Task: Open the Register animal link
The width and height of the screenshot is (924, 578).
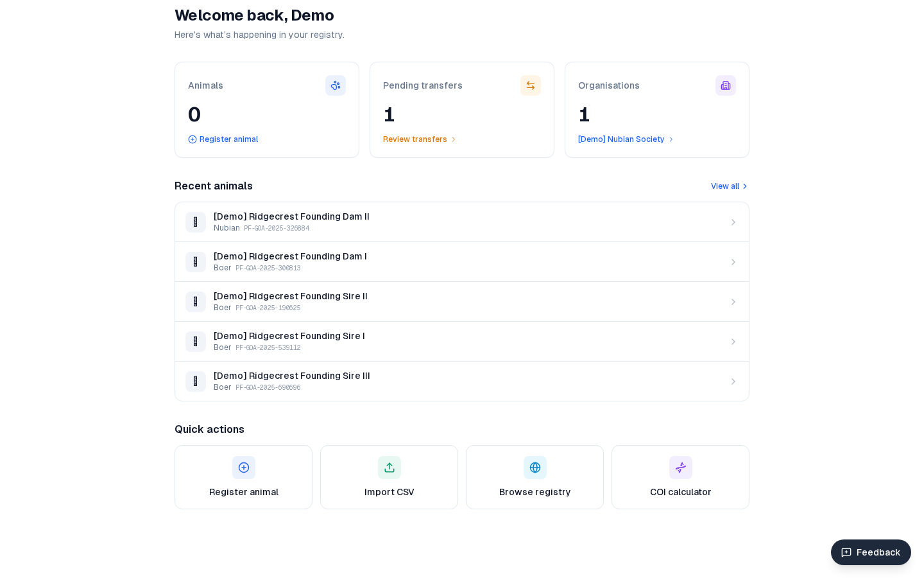Action: click(x=223, y=139)
